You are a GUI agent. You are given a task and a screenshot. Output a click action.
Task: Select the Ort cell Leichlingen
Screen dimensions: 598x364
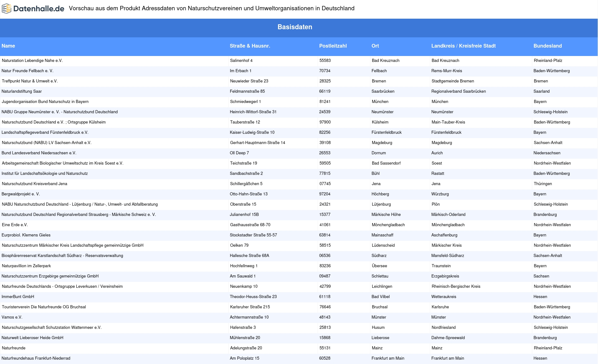pos(382,287)
